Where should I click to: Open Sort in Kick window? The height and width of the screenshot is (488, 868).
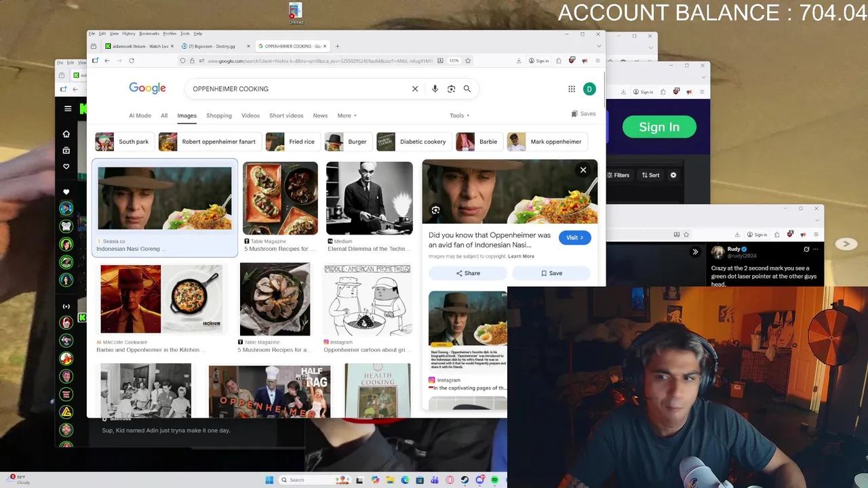click(x=650, y=175)
